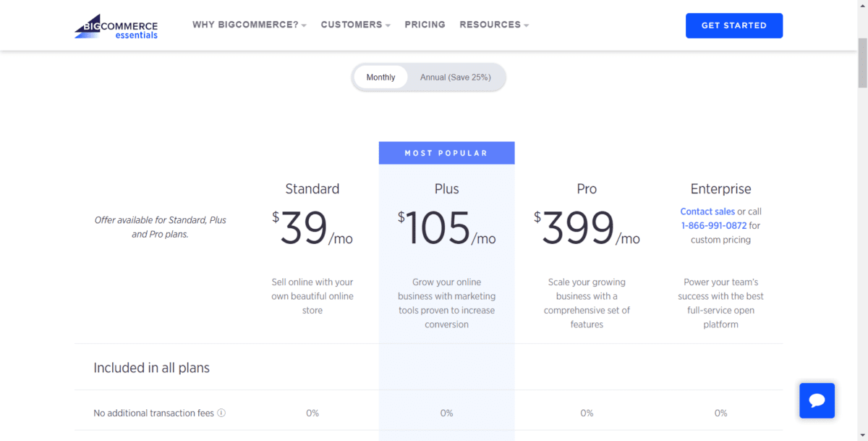Select the Plus plan heading
The image size is (868, 441).
(x=446, y=189)
